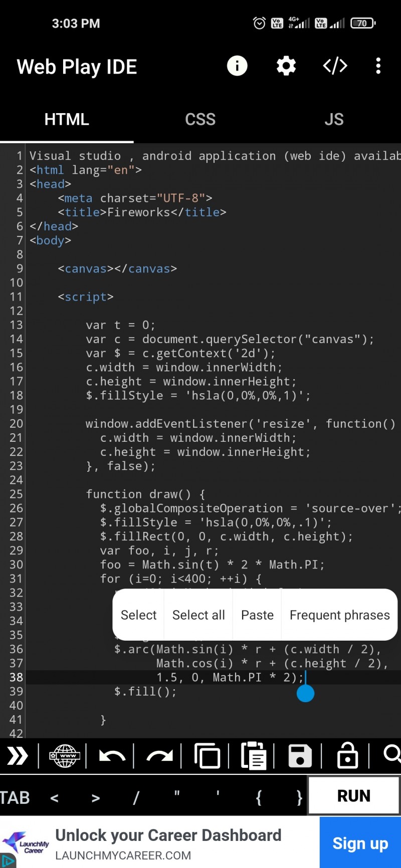Open Frequent phrases from popup
Viewport: 401px width, 868px height.
coord(340,615)
